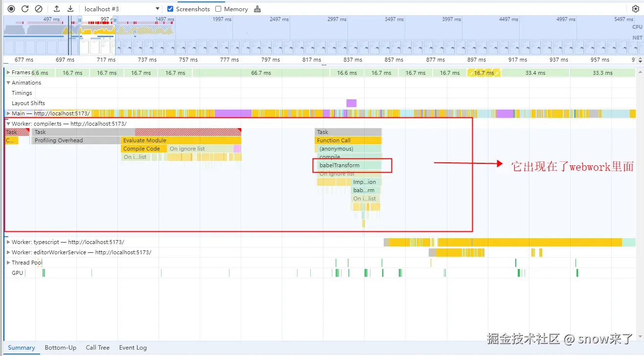The image size is (644, 356).
Task: Click the 937 ms ruler label
Action: click(x=558, y=60)
